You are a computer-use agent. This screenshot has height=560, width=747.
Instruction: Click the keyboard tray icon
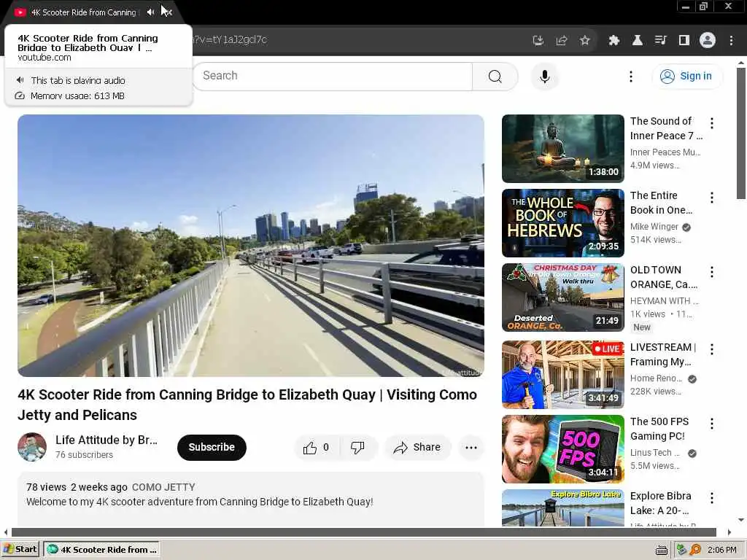[x=661, y=550]
